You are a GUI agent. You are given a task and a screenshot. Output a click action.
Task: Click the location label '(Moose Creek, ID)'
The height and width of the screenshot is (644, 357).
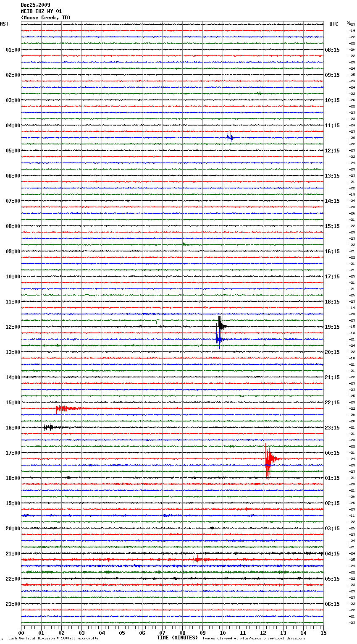click(x=46, y=18)
